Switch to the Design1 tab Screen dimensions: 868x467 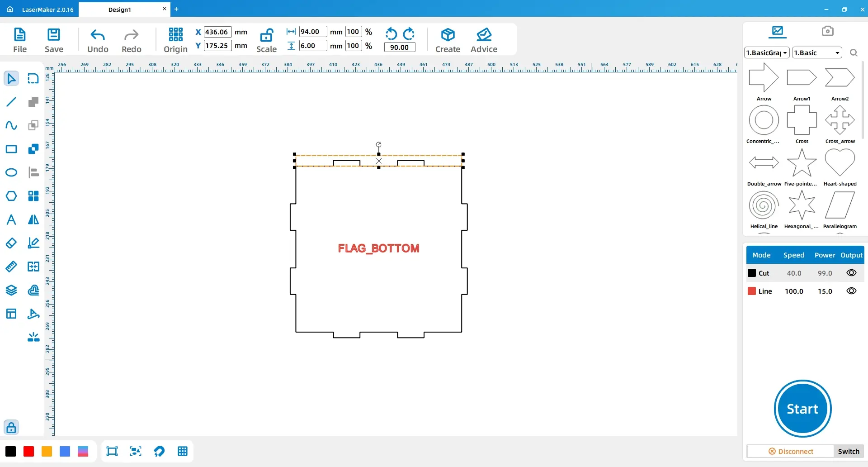[120, 10]
